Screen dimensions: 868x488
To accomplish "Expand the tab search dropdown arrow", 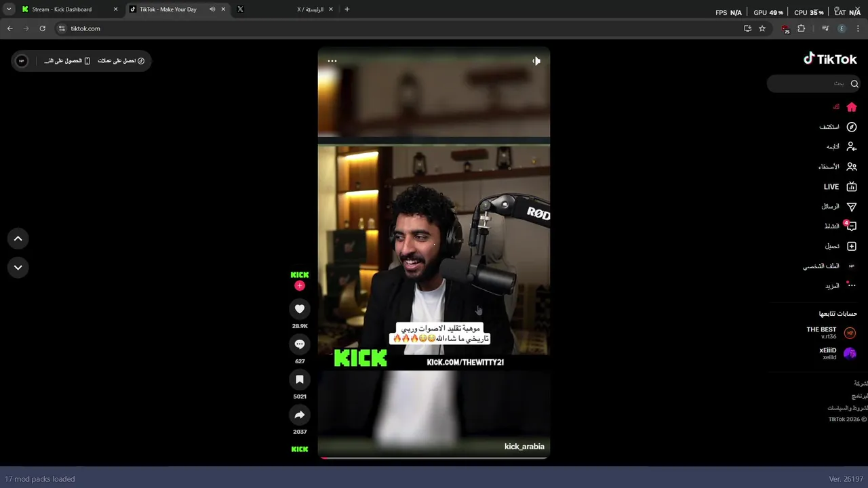I will coord(9,9).
